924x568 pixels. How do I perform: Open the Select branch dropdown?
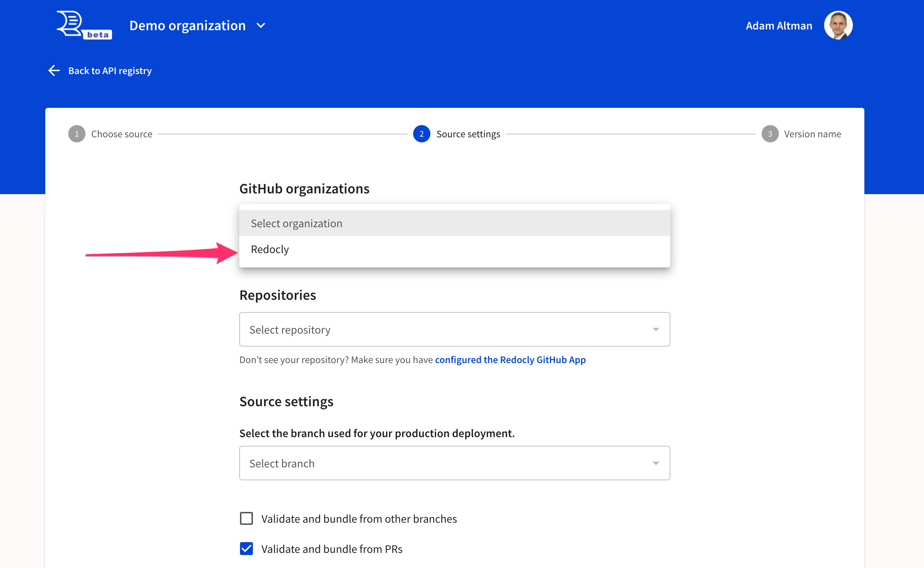[454, 463]
